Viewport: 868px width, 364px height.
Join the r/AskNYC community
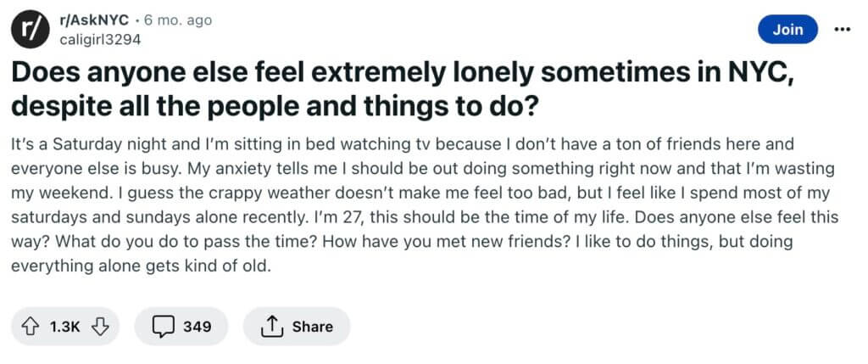787,30
